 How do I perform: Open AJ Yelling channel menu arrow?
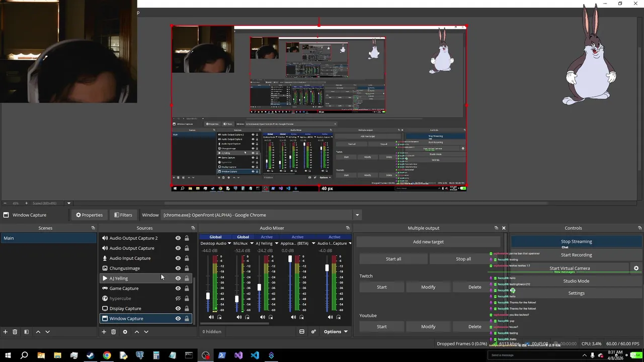pyautogui.click(x=276, y=243)
